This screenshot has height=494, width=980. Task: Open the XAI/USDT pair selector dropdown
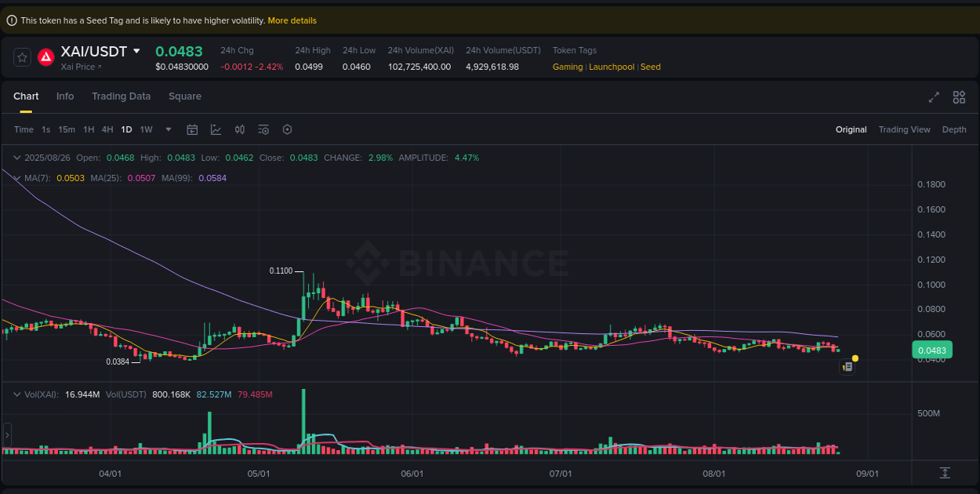(x=137, y=51)
